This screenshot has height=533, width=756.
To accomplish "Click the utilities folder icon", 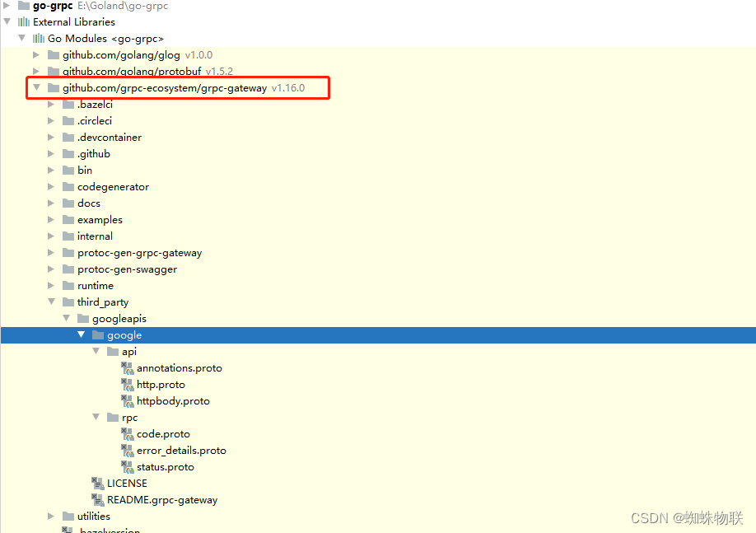I will [x=68, y=517].
